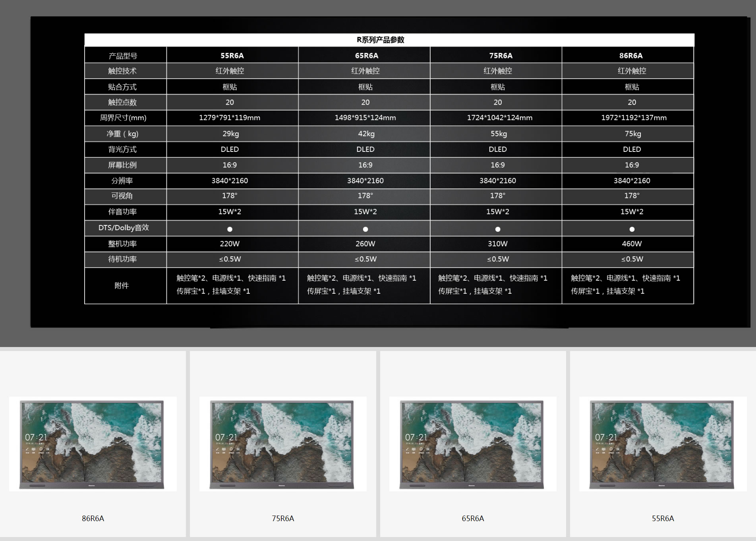Open the 75R6A product thumbnail image
The width and height of the screenshot is (756, 541).
pos(282,444)
